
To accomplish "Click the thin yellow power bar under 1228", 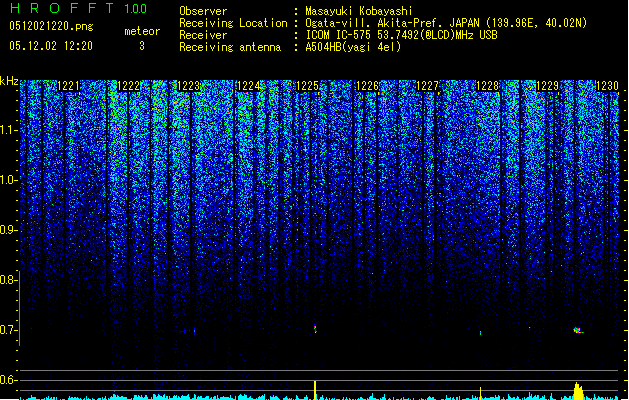I will coord(480,393).
